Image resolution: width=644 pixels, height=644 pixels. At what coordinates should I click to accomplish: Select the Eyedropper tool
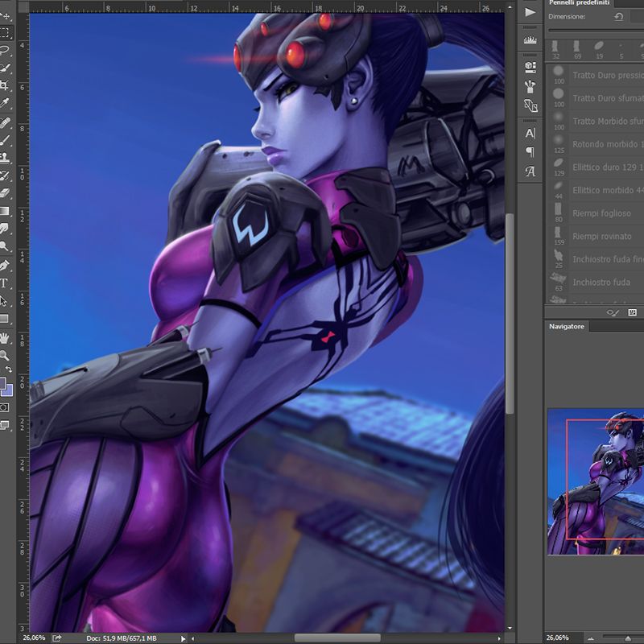[5, 103]
